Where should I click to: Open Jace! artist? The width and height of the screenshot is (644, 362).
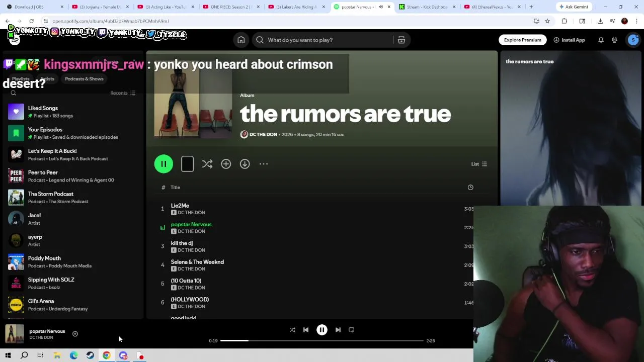[73, 219]
